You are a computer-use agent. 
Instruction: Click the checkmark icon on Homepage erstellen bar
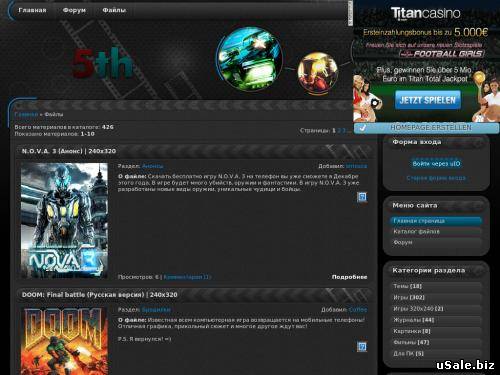[x=363, y=128]
